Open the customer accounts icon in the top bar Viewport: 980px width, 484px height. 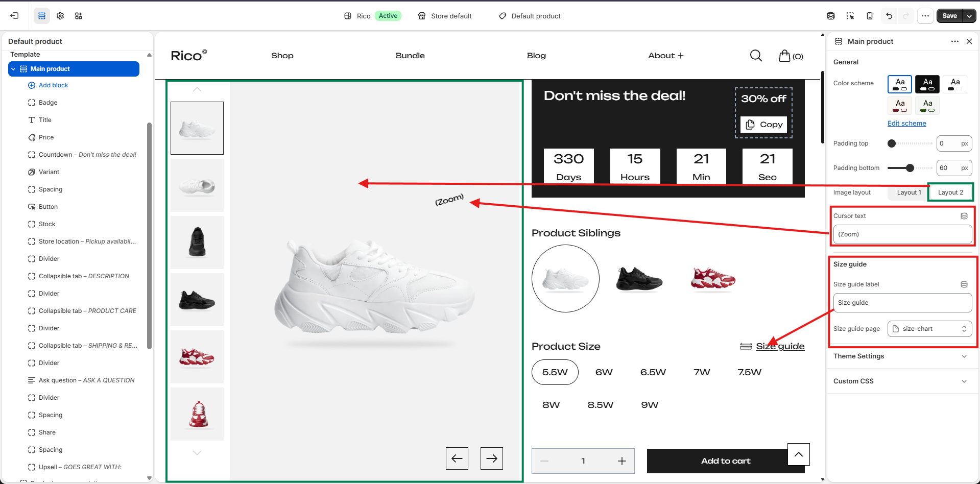coord(831,16)
